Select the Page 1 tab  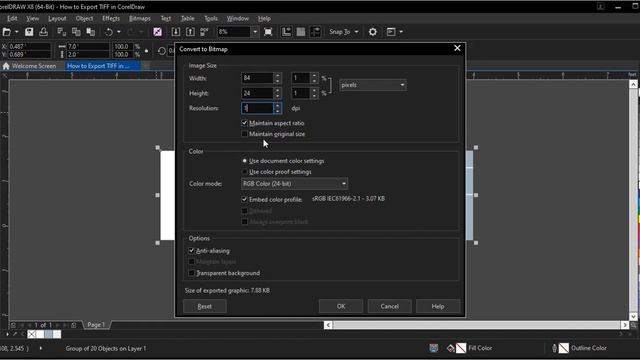[96, 325]
